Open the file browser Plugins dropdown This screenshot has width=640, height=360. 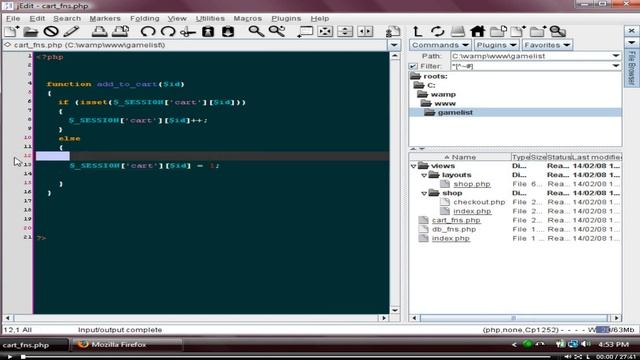[496, 45]
